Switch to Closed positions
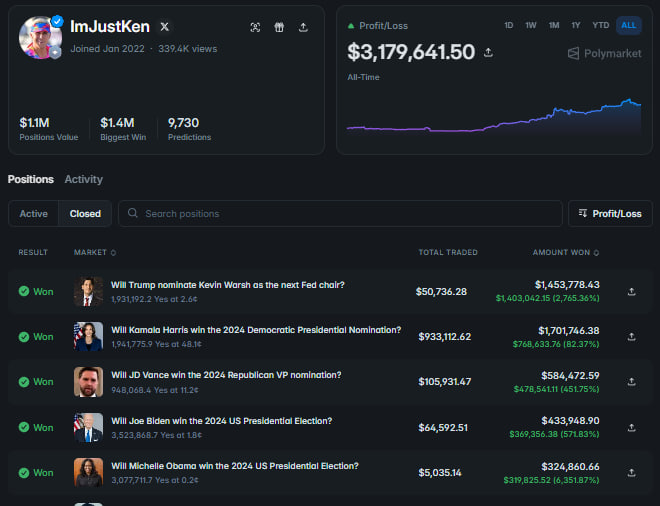 coord(85,213)
